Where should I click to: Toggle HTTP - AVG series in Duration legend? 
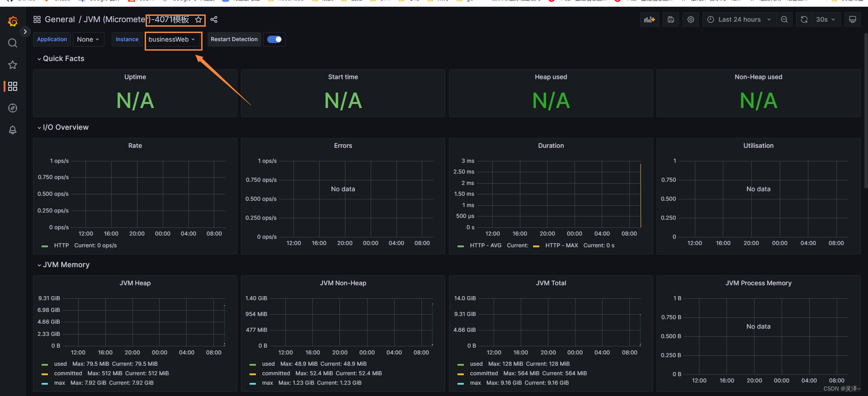486,245
